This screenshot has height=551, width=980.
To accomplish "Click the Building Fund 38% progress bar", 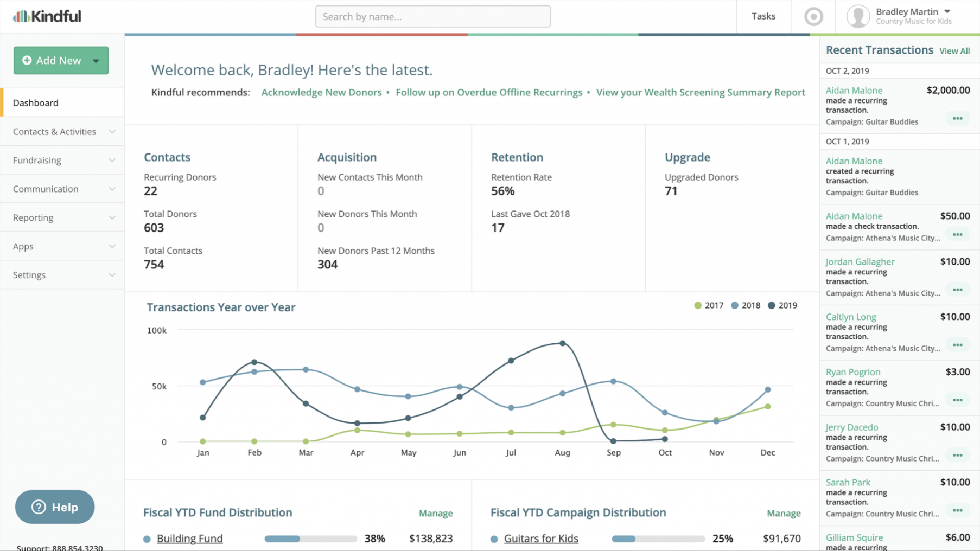I will [310, 539].
